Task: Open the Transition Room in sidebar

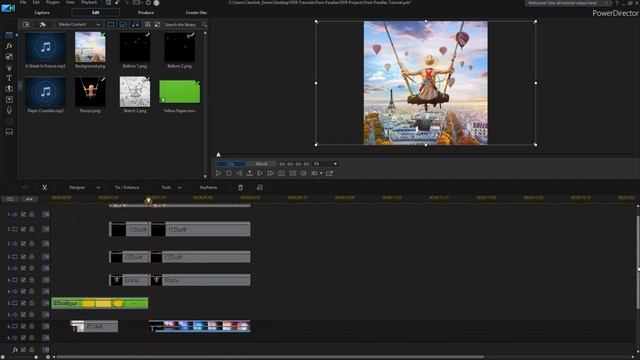Action: pyautogui.click(x=9, y=89)
